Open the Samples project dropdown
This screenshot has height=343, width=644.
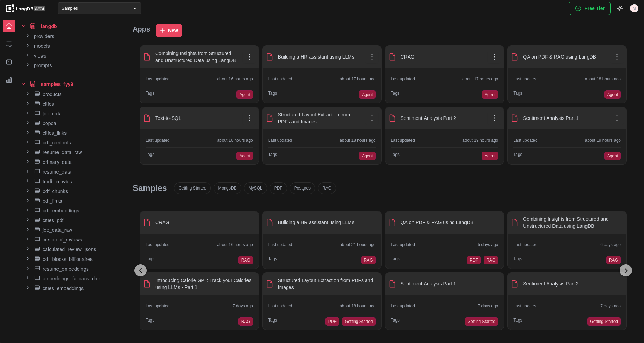[x=99, y=8]
